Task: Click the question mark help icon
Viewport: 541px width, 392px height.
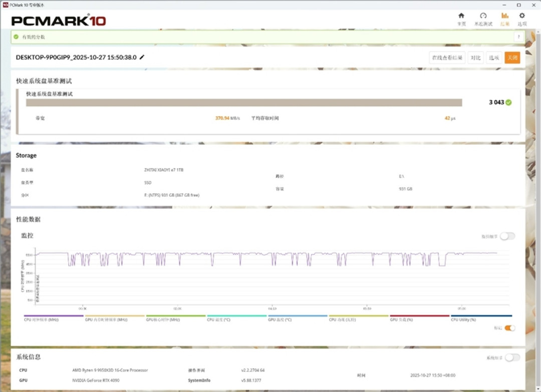Action: point(518,37)
